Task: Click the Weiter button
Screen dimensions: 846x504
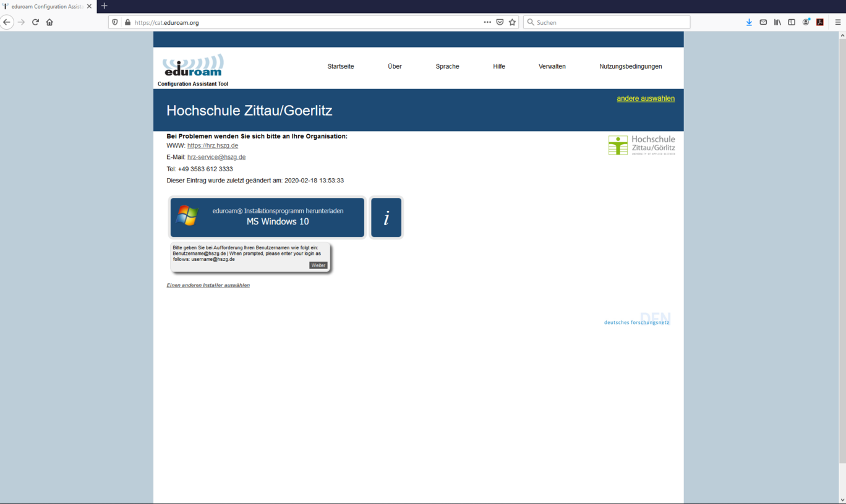Action: [x=318, y=265]
